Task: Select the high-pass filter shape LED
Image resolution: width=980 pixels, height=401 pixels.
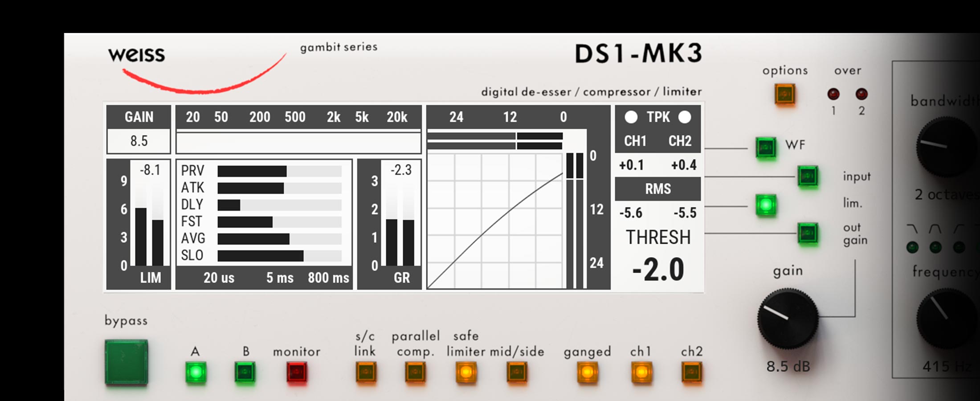Action: 959,247
